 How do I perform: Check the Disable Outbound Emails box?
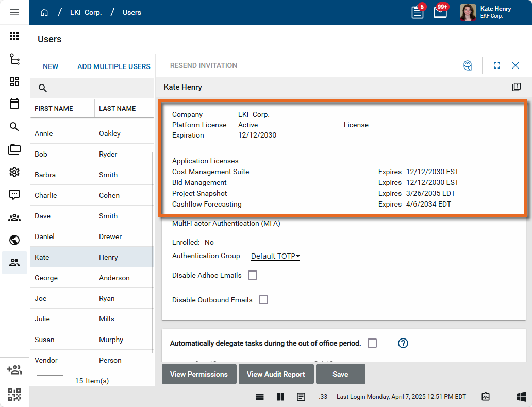tap(263, 300)
